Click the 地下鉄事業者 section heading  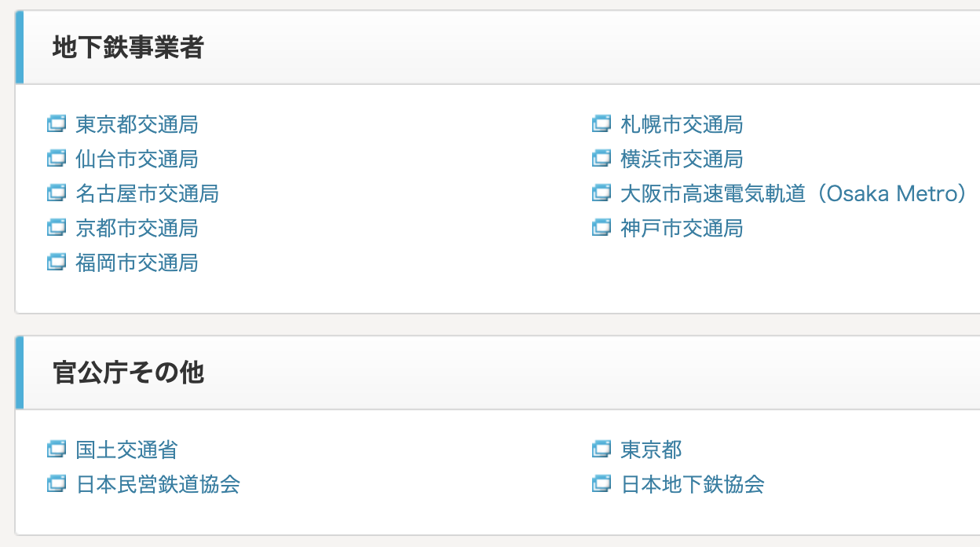point(128,48)
